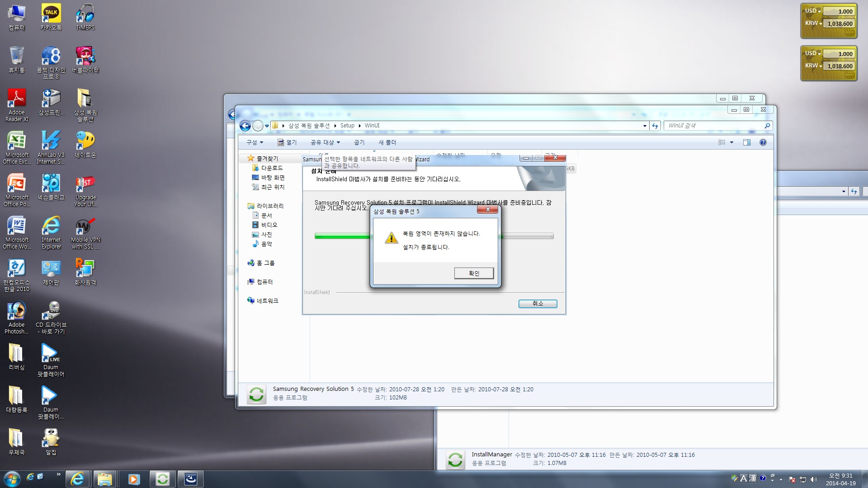This screenshot has width=868, height=488.
Task: Open the view options dropdown arrow
Action: click(731, 142)
